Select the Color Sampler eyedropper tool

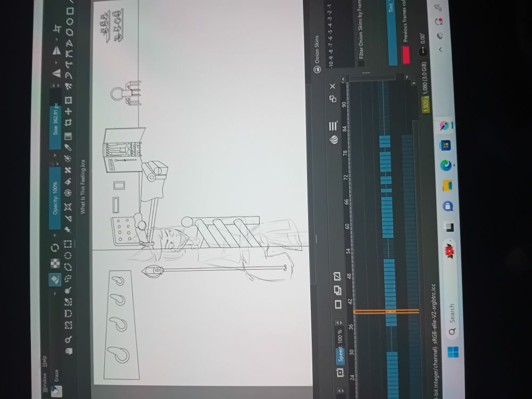coord(69,147)
